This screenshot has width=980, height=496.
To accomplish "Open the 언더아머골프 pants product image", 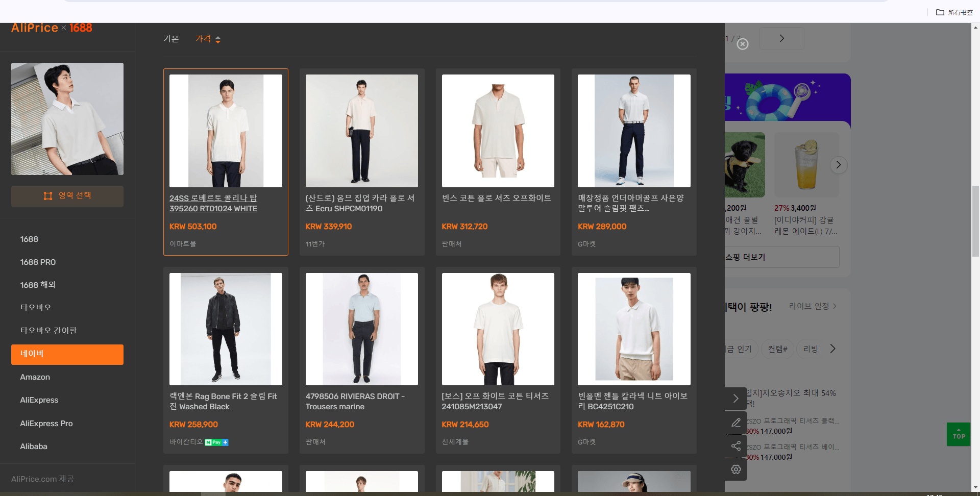I will 634,131.
